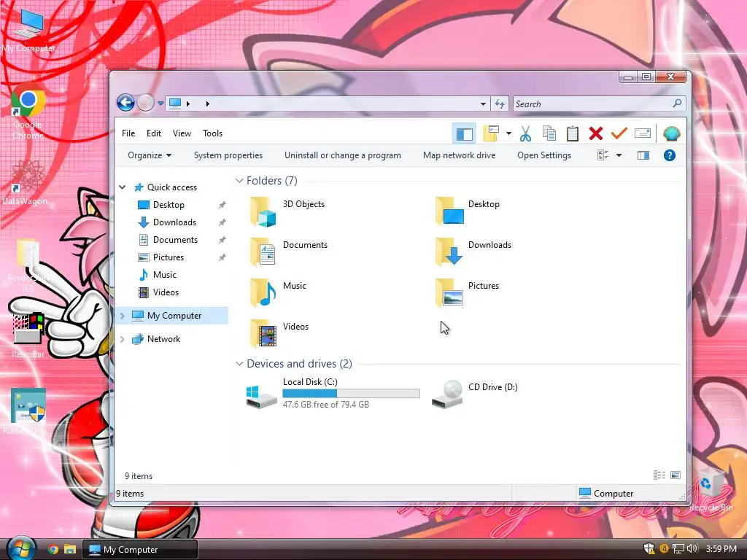Select Downloads under Quick access
The width and height of the screenshot is (747, 560).
tap(174, 222)
